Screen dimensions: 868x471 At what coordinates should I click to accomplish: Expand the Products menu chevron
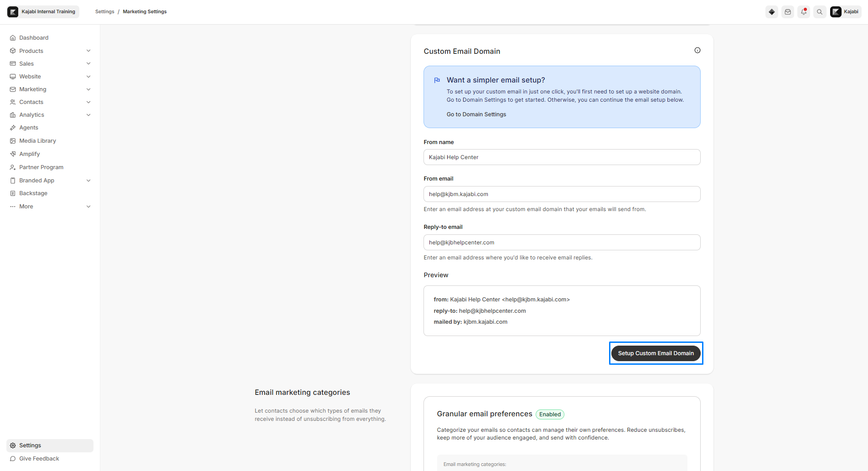[88, 51]
